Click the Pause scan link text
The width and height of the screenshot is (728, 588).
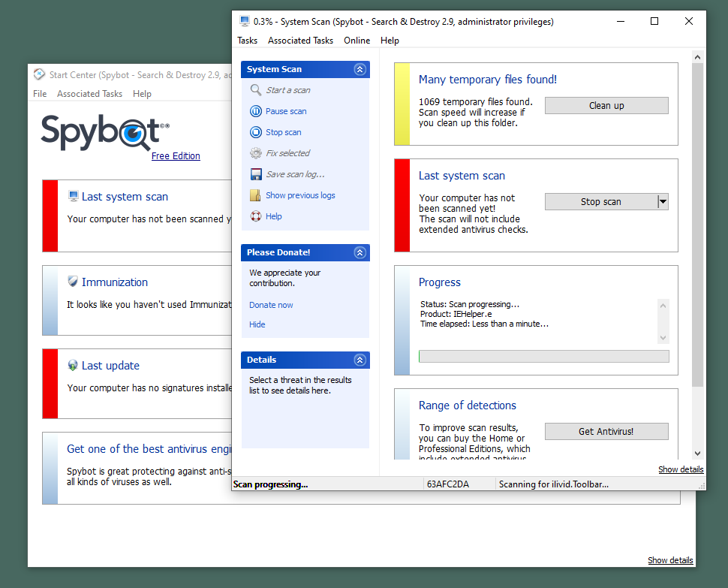tap(286, 111)
